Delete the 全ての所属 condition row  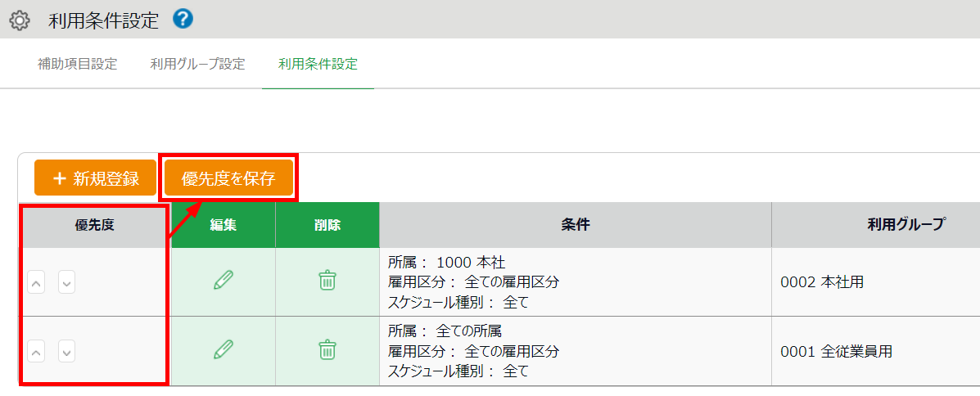point(327,350)
